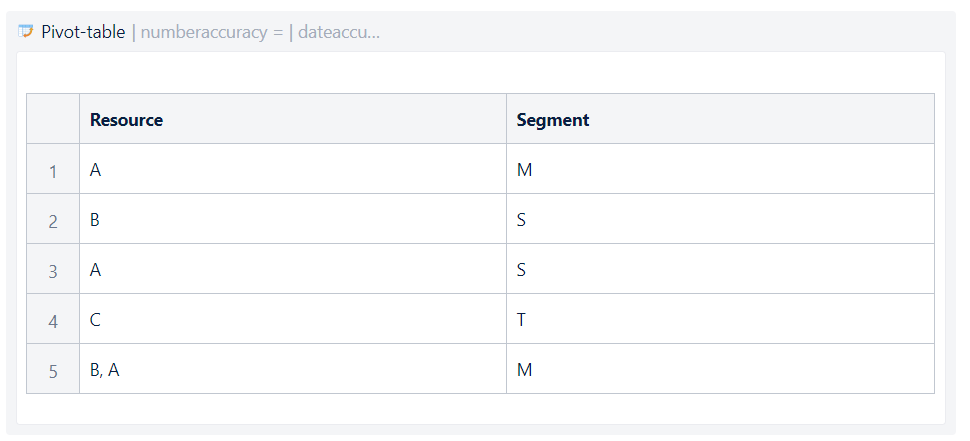Click Segment cell M in row 1

pos(524,170)
